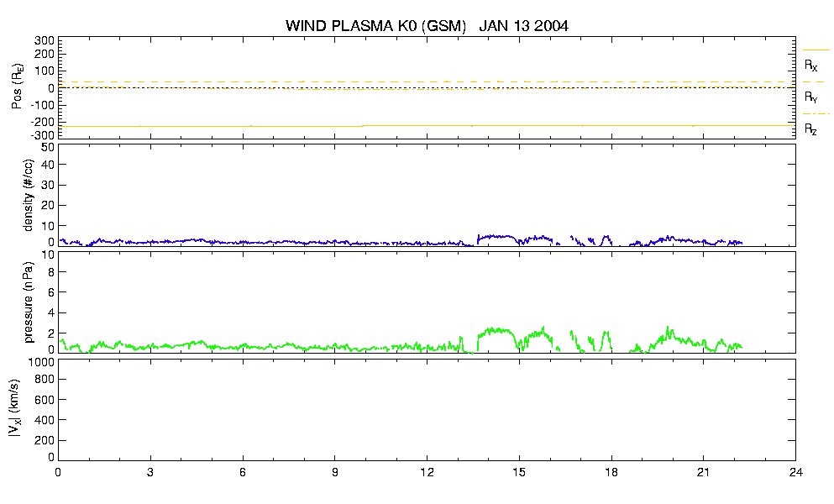Image resolution: width=834 pixels, height=504 pixels.
Task: Click hour tick label 9 on time axis
Action: (x=334, y=472)
